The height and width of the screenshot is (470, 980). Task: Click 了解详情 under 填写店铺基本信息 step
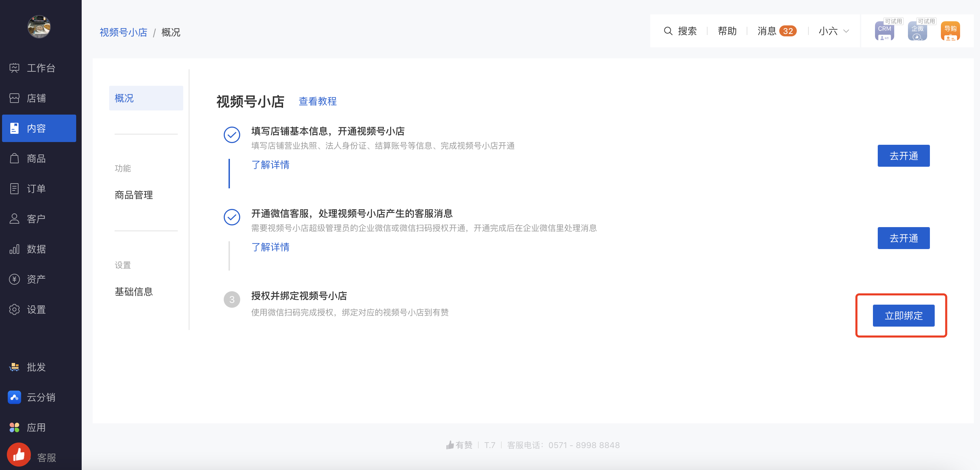pyautogui.click(x=270, y=165)
